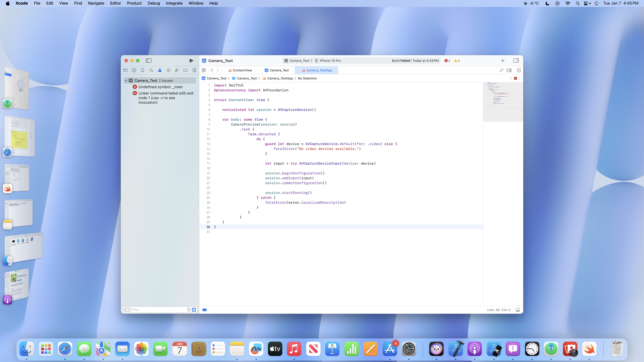The image size is (644, 362).
Task: Add an editor on the right
Action: pyautogui.click(x=519, y=70)
